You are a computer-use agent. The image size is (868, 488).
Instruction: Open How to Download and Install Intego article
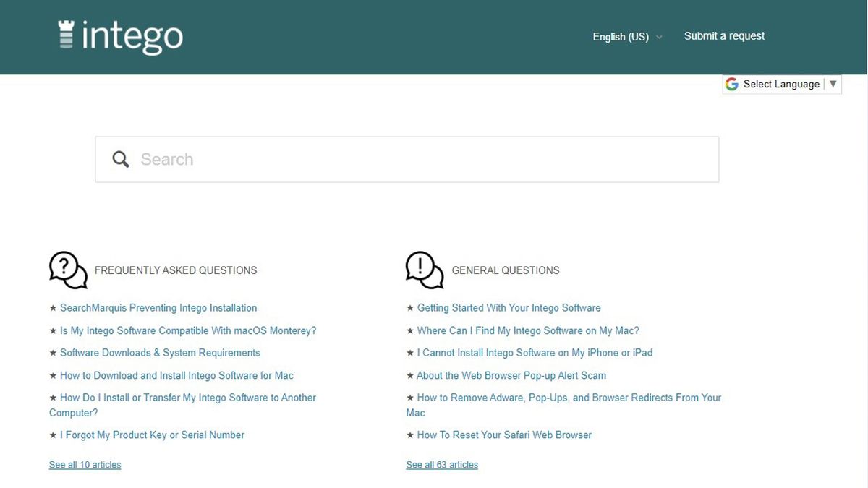(176, 375)
